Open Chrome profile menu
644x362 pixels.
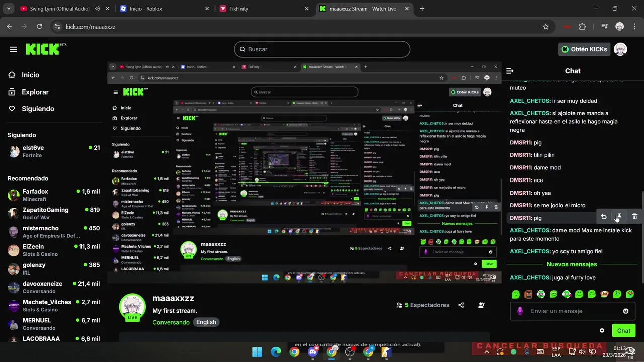pos(620,27)
